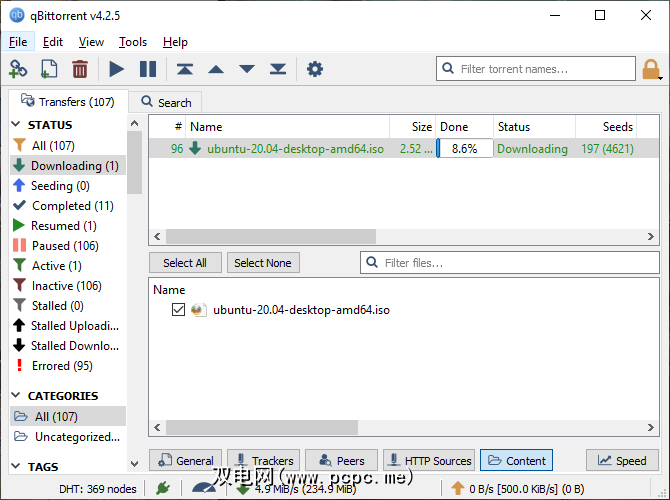Filter by Seeding (0) status
This screenshot has width=670, height=500.
click(68, 185)
